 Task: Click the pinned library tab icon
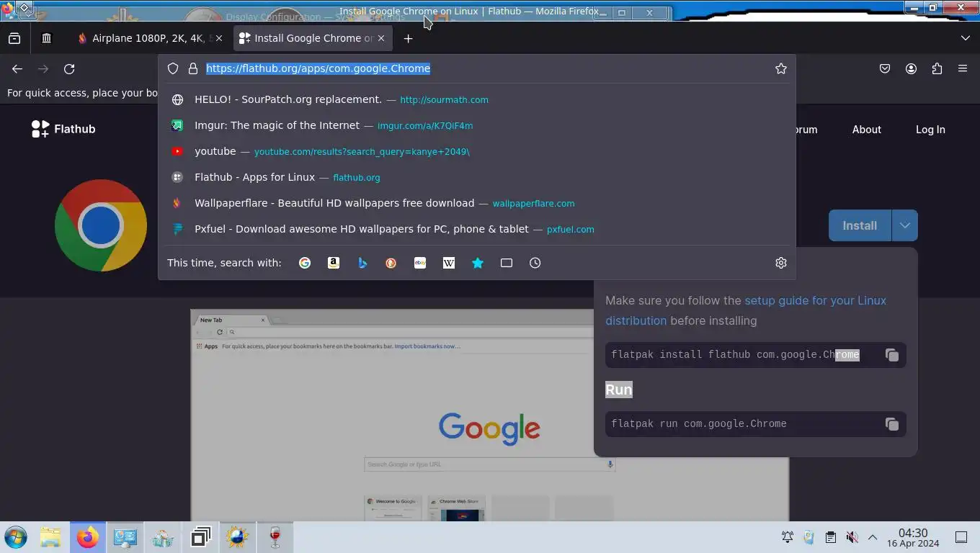pos(47,38)
